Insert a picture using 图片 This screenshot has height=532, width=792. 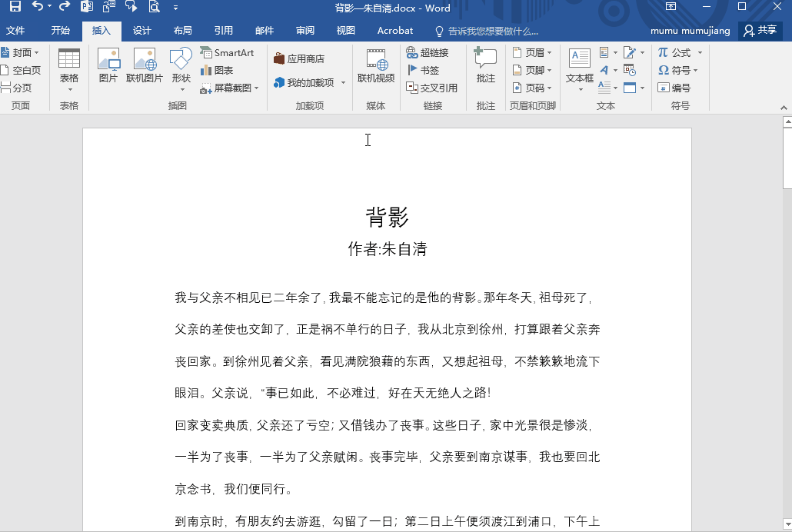(x=108, y=65)
